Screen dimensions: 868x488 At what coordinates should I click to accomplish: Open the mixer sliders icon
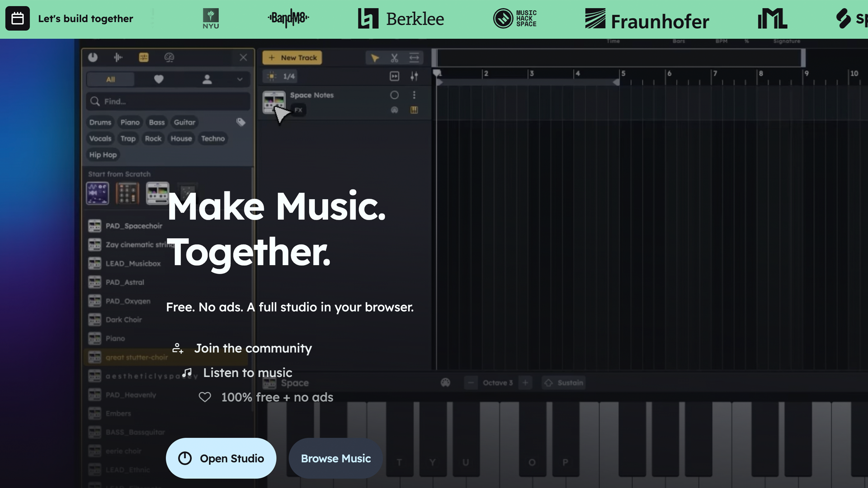414,76
